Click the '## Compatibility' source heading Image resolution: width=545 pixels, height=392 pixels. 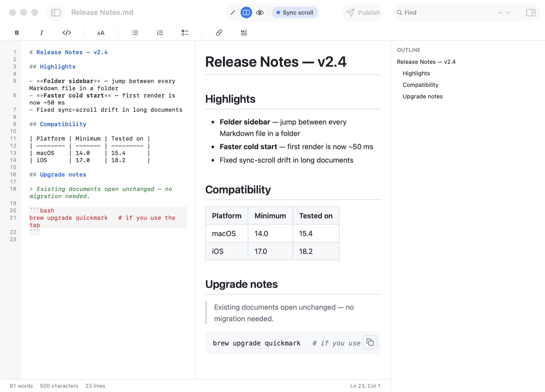click(58, 124)
